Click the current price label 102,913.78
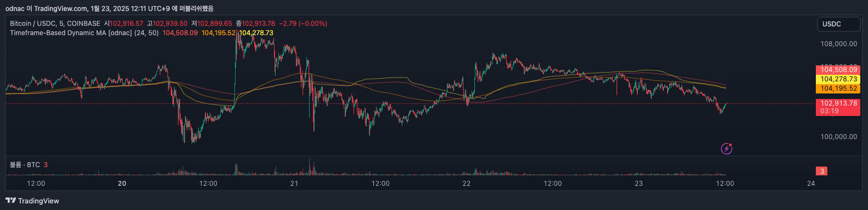The image size is (868, 210). pos(838,107)
